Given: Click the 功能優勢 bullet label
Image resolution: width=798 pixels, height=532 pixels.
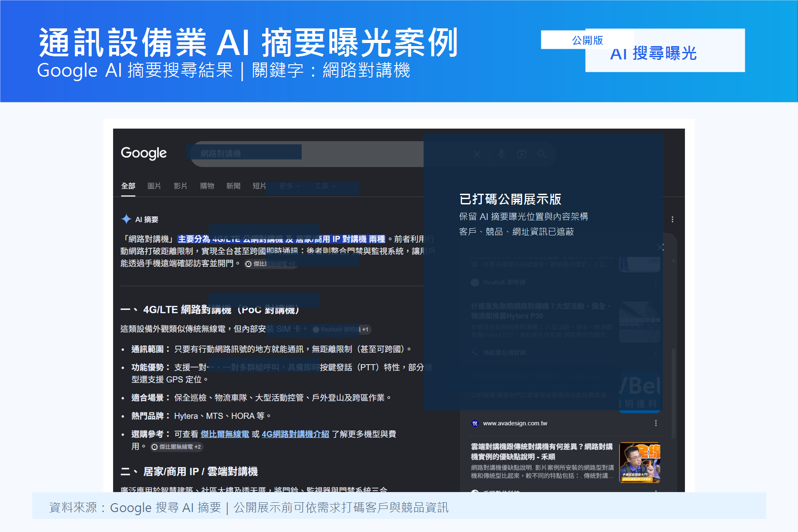Looking at the screenshot, I should (151, 368).
